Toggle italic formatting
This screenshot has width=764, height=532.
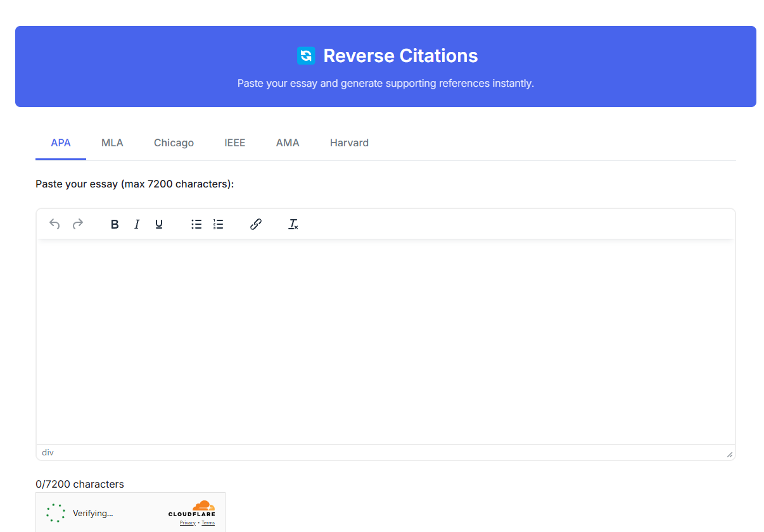(137, 224)
